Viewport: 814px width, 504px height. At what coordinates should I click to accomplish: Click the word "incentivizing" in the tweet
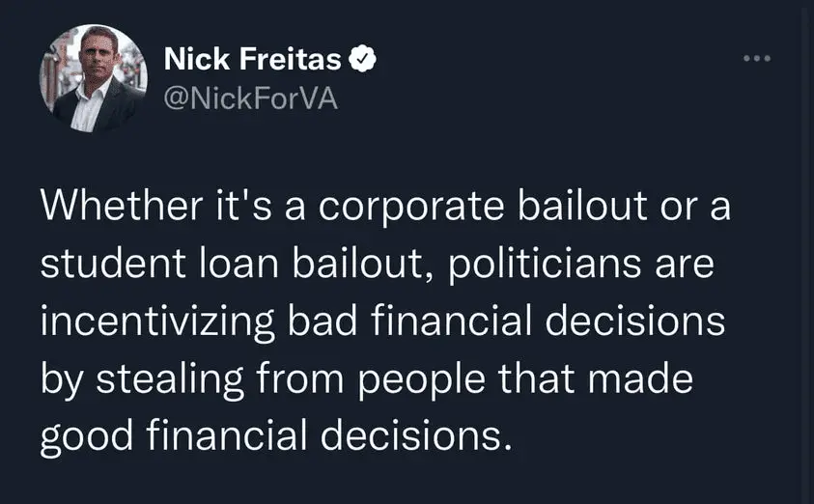pos(153,322)
